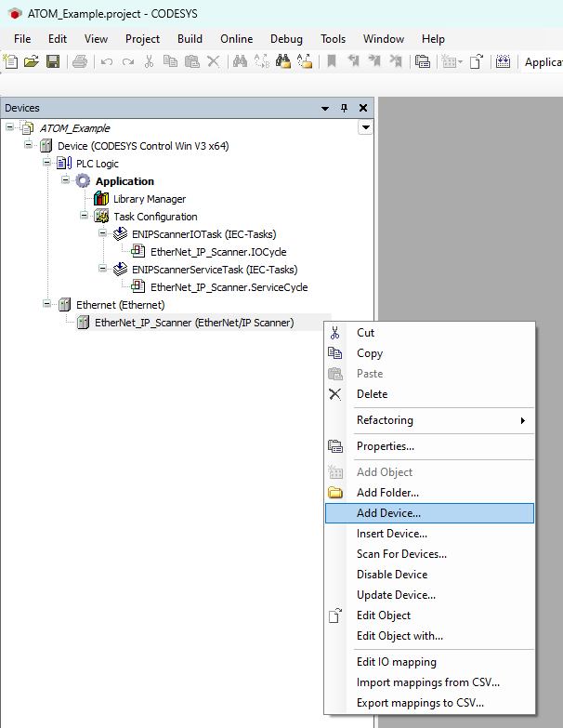Click the Print toolbar icon
Image resolution: width=563 pixels, height=728 pixels.
coord(80,61)
